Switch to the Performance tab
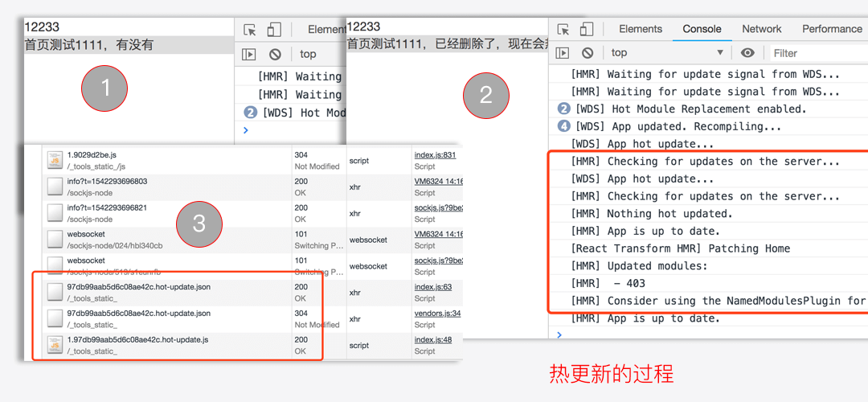 [832, 30]
